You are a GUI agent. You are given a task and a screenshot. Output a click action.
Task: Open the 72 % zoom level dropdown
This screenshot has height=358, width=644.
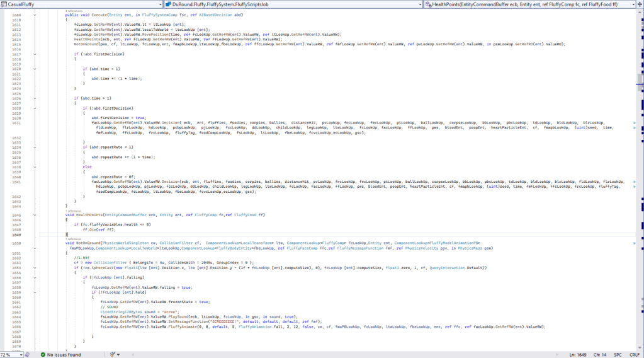click(x=20, y=354)
